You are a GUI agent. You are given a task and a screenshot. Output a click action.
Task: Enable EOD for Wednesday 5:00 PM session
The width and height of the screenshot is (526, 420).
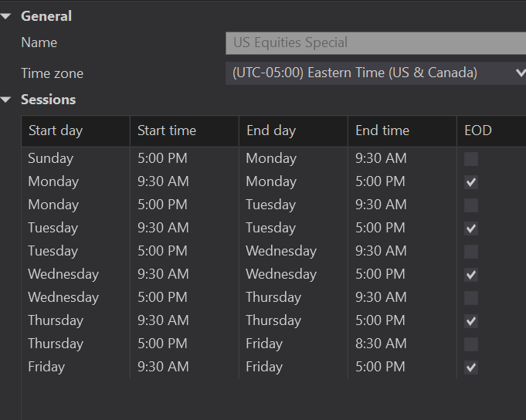(x=471, y=298)
